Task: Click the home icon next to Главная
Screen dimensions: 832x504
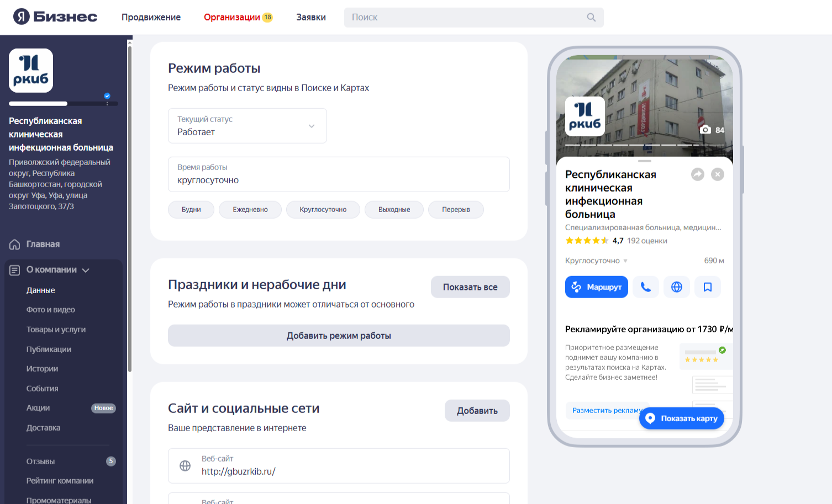Action: 15,245
